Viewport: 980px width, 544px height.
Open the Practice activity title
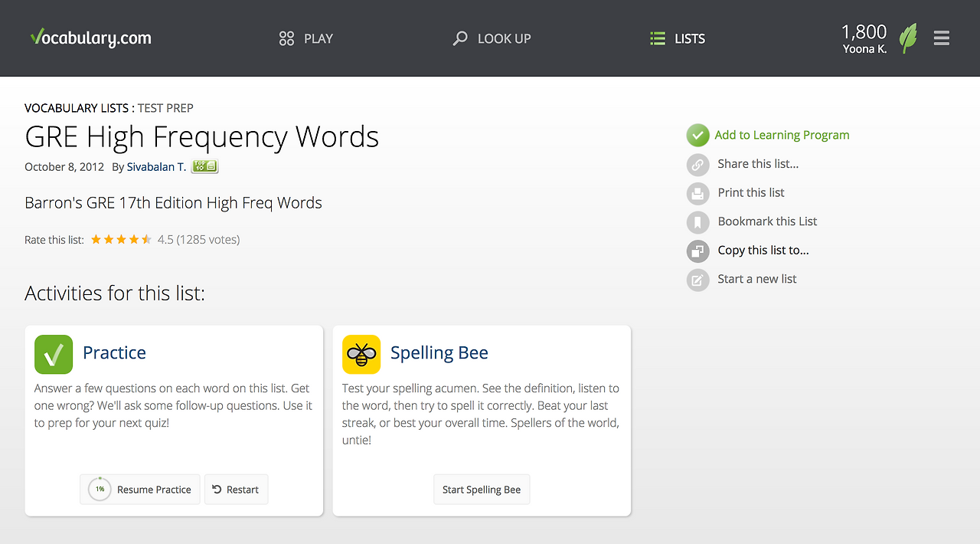tap(114, 352)
